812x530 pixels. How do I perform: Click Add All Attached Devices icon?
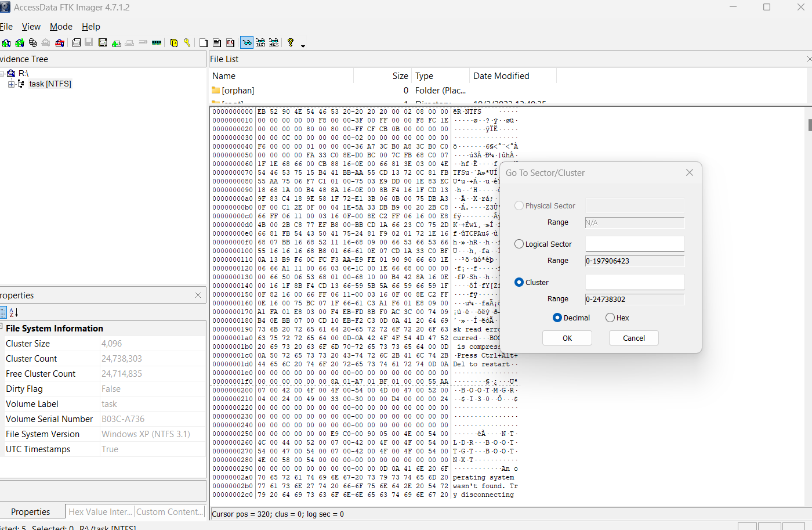20,42
